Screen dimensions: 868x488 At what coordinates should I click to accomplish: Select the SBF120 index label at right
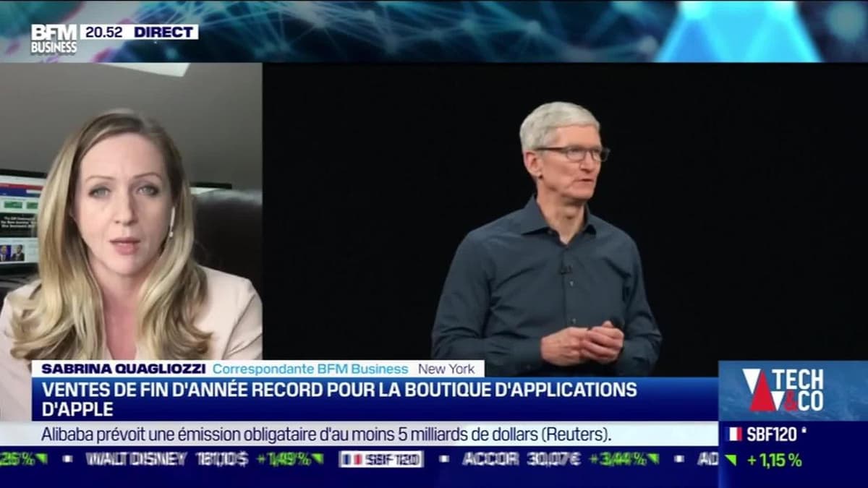[x=773, y=435]
